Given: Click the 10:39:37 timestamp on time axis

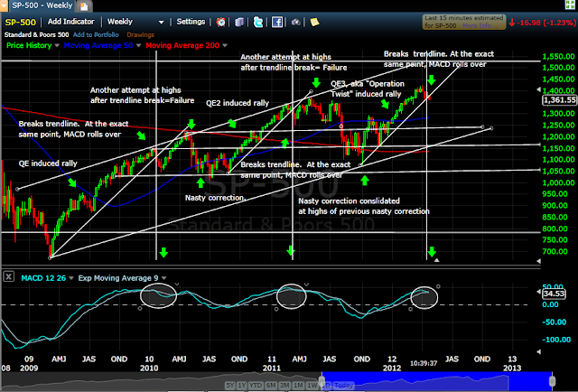Looking at the screenshot, I should pyautogui.click(x=424, y=363).
